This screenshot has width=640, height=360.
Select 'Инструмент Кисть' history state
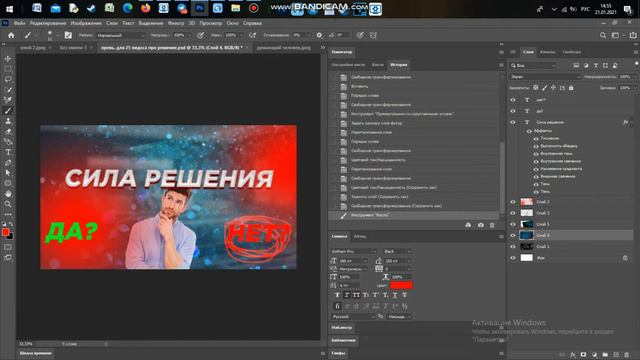(x=415, y=215)
